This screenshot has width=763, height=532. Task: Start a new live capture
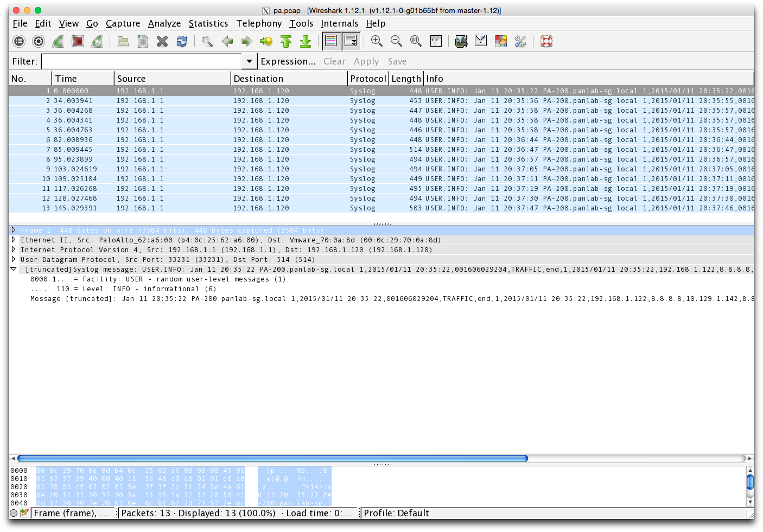58,41
